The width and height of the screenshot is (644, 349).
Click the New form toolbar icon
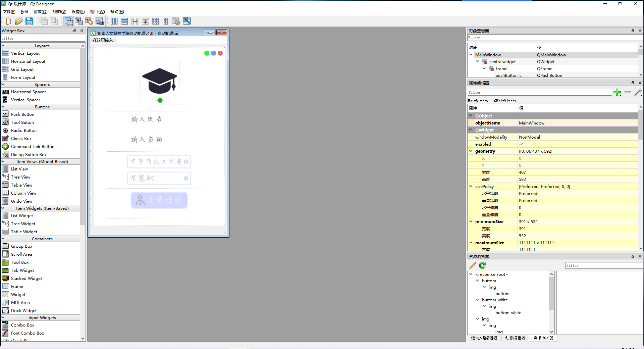pos(8,21)
